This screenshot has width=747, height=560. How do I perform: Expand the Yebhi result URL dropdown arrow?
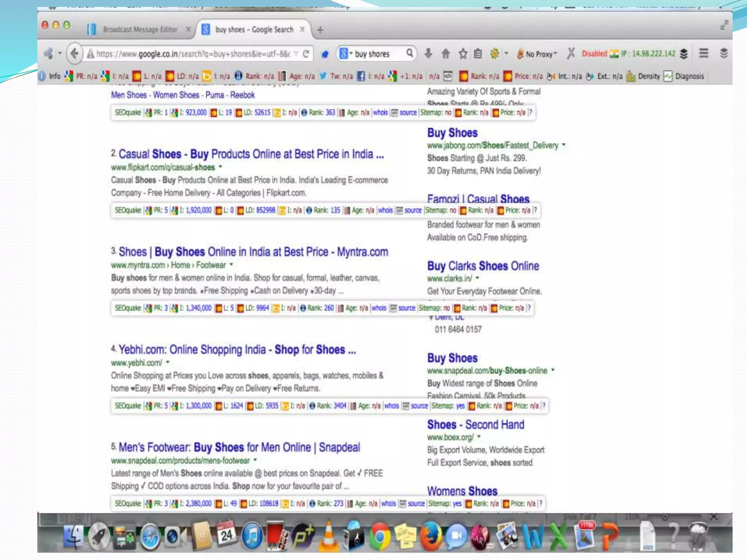[168, 362]
